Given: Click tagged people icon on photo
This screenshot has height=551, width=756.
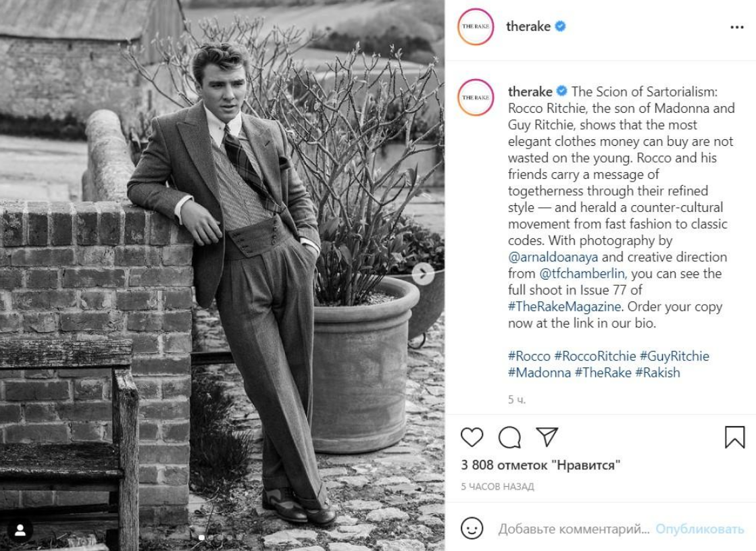Looking at the screenshot, I should 20,530.
